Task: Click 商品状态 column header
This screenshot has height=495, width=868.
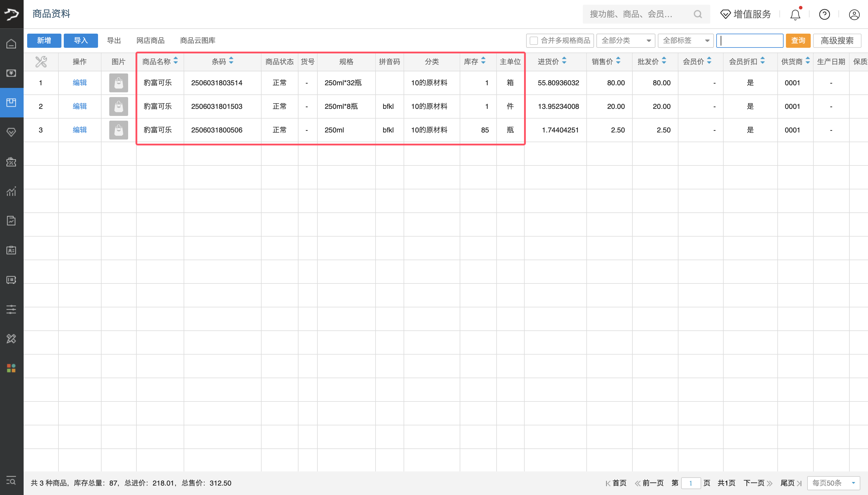Action: (279, 62)
